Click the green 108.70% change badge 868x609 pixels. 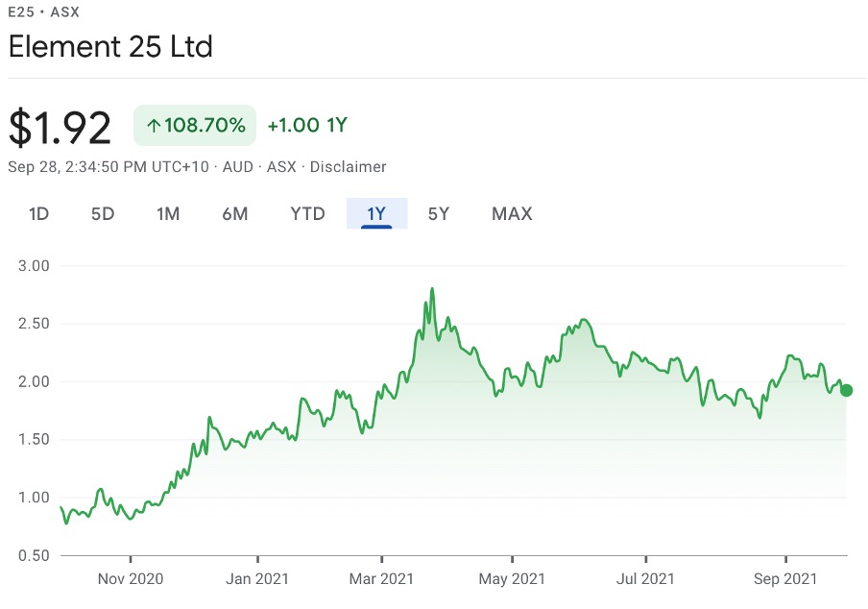point(195,125)
